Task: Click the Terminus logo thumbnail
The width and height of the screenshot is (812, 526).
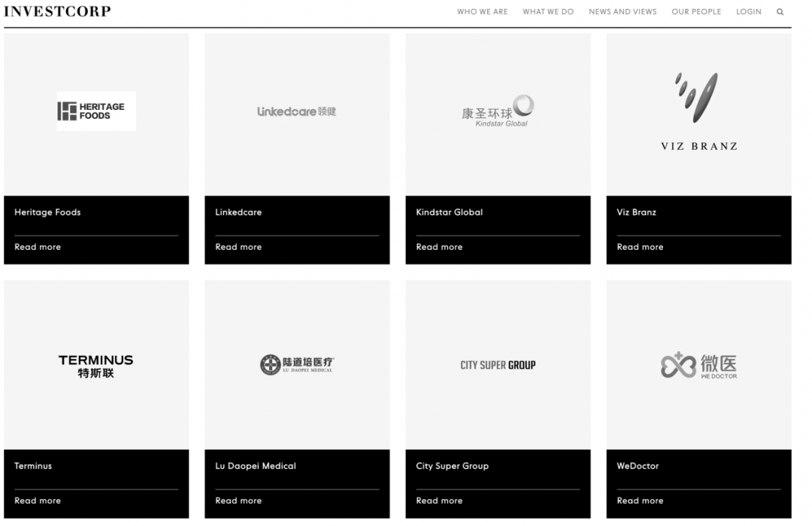Action: click(x=95, y=366)
